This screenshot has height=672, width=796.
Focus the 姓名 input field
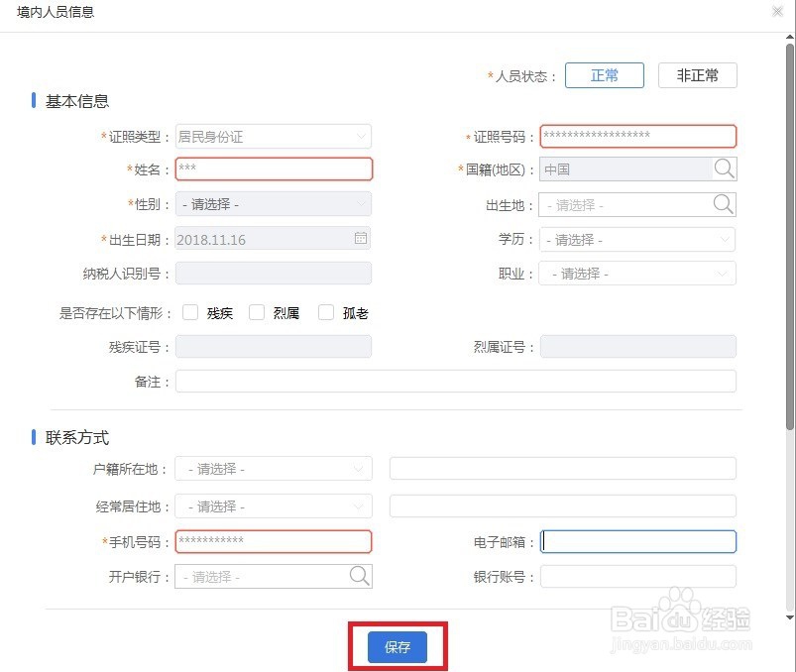274,169
